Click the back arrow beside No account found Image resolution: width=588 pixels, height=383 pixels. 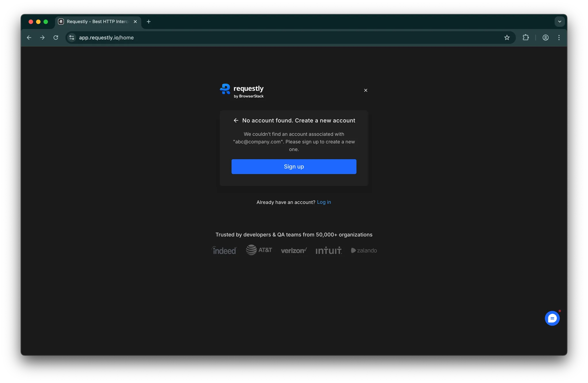point(236,120)
